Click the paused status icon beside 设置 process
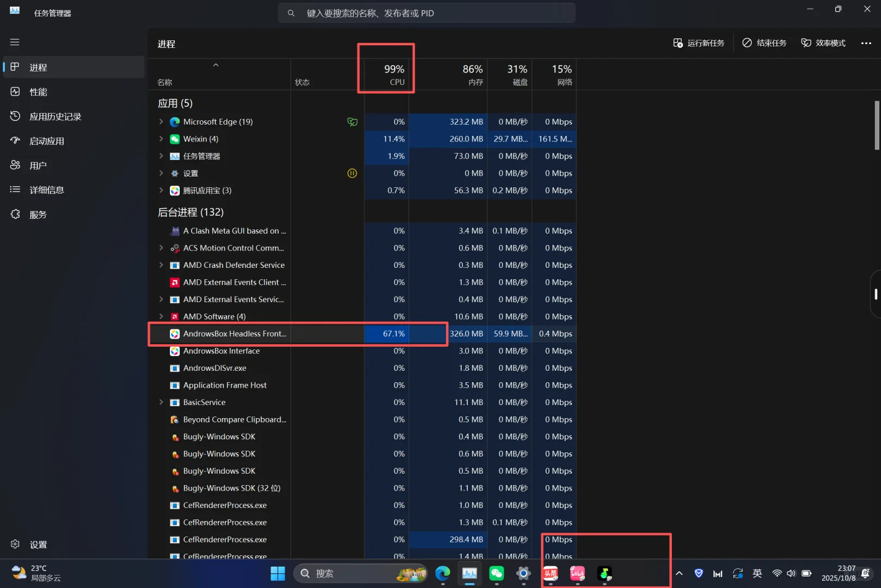Screen dimensions: 881x588 click(352, 173)
